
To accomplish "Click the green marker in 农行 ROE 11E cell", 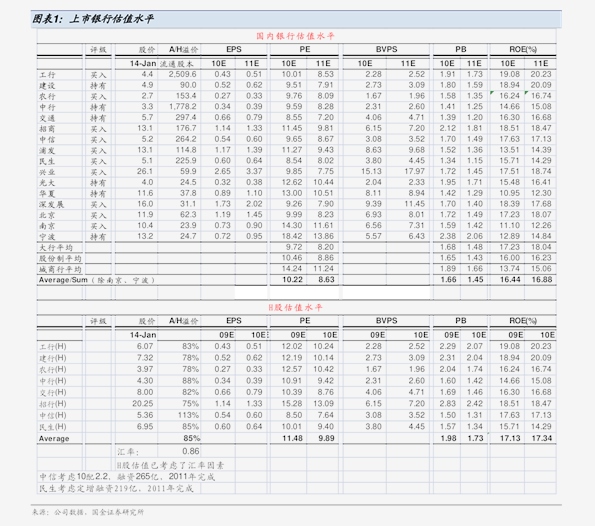I will tap(526, 93).
